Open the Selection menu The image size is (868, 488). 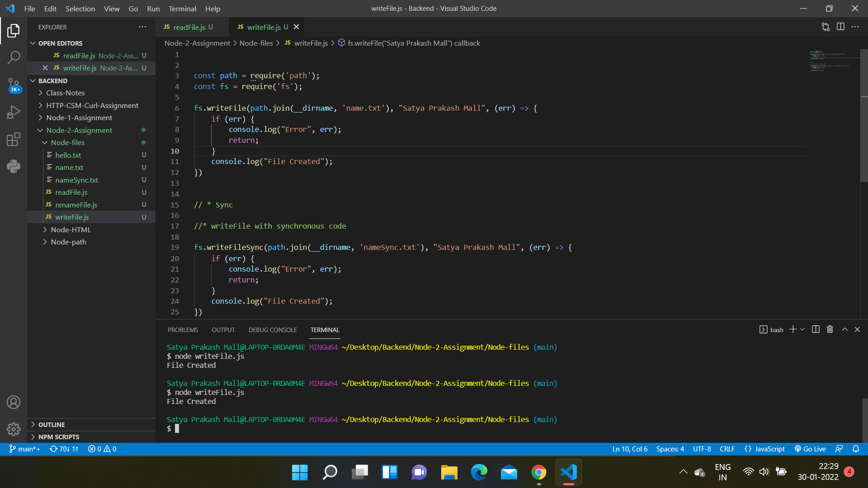click(80, 9)
